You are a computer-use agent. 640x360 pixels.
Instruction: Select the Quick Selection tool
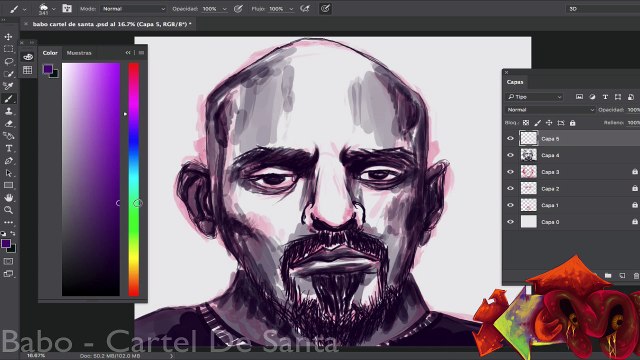pos(8,74)
